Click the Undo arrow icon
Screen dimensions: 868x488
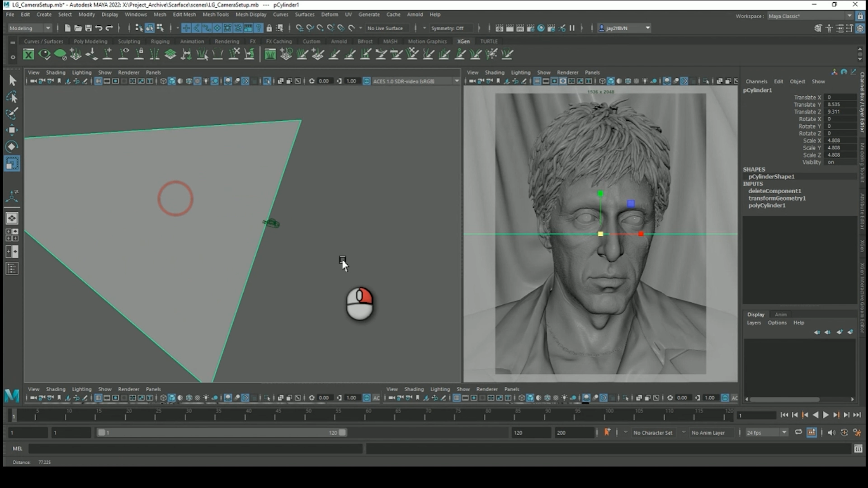[x=99, y=28]
